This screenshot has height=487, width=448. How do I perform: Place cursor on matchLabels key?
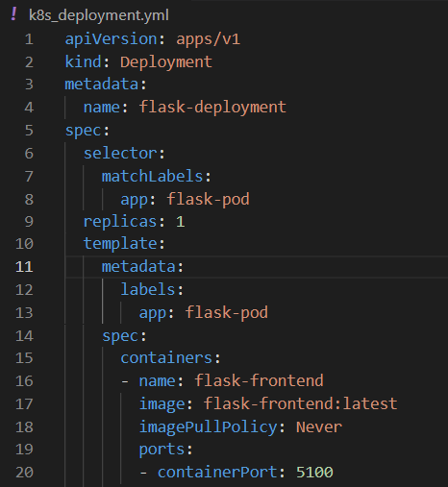(x=152, y=176)
